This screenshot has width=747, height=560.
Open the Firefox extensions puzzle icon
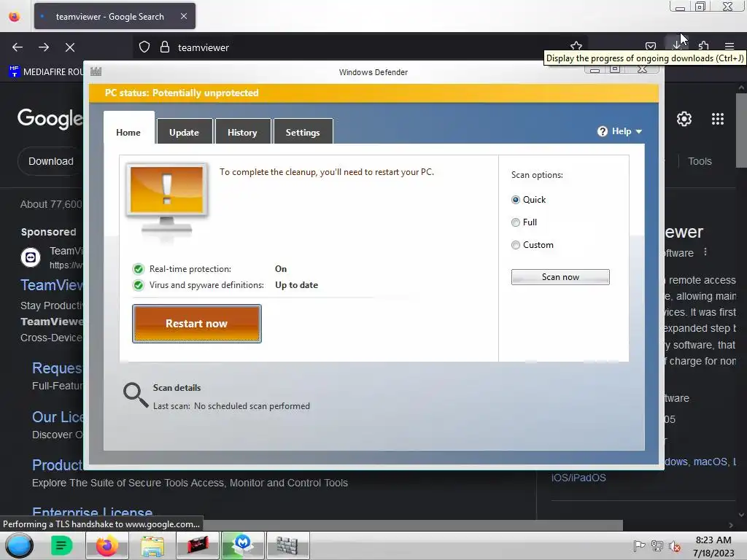tap(703, 46)
